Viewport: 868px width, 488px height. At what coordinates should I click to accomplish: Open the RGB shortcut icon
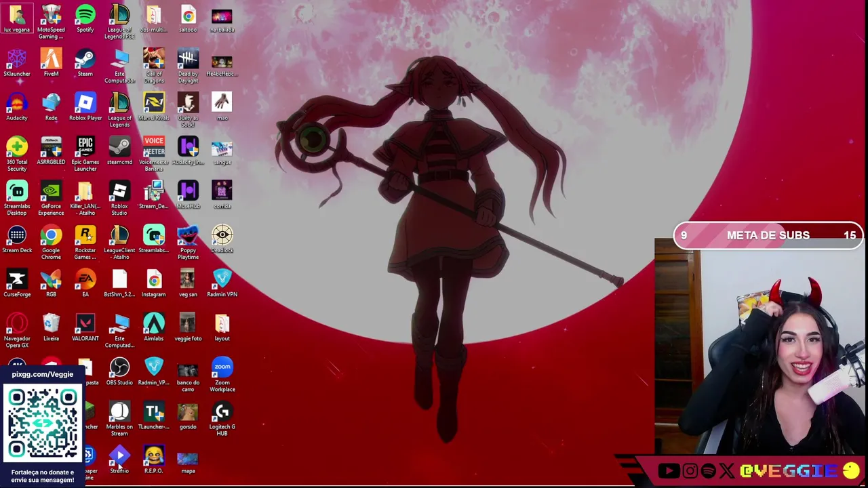coord(51,283)
